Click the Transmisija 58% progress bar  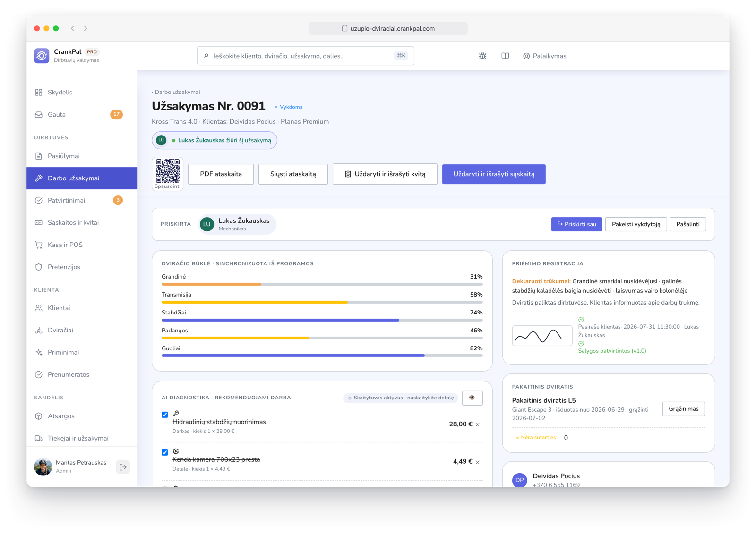pyautogui.click(x=322, y=302)
